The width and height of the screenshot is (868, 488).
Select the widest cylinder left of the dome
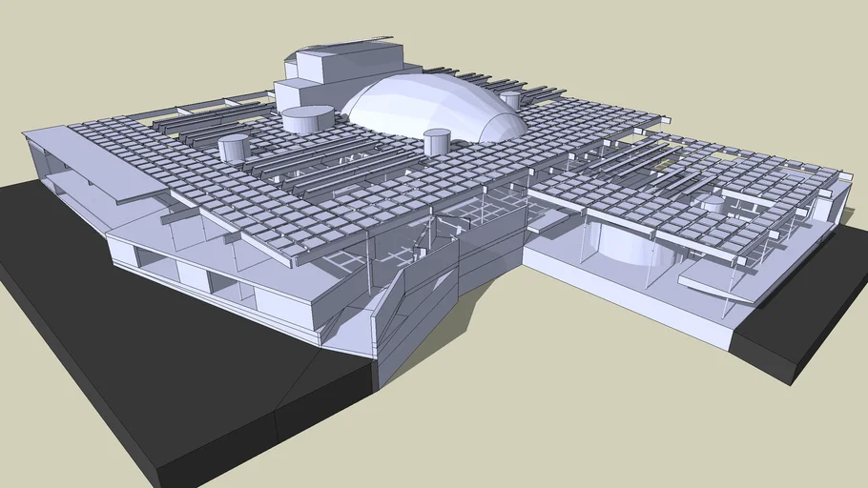[x=307, y=120]
